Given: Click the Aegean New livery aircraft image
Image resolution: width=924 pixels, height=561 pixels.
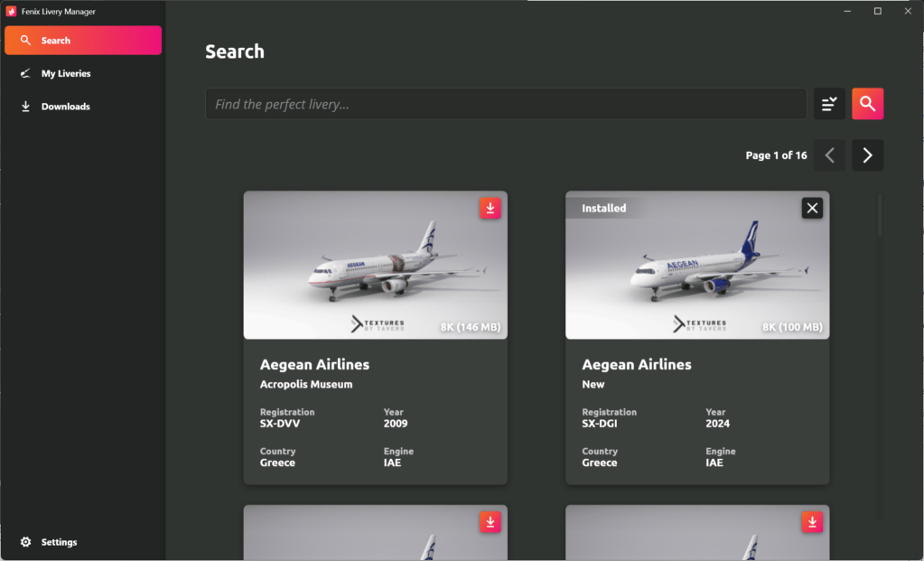Looking at the screenshot, I should [x=697, y=266].
